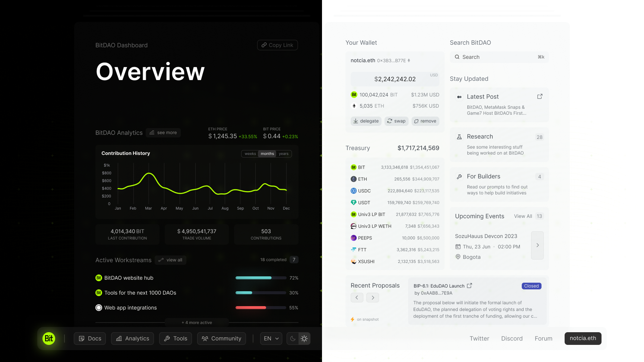
Task: Open the For Builders card
Action: [499, 184]
